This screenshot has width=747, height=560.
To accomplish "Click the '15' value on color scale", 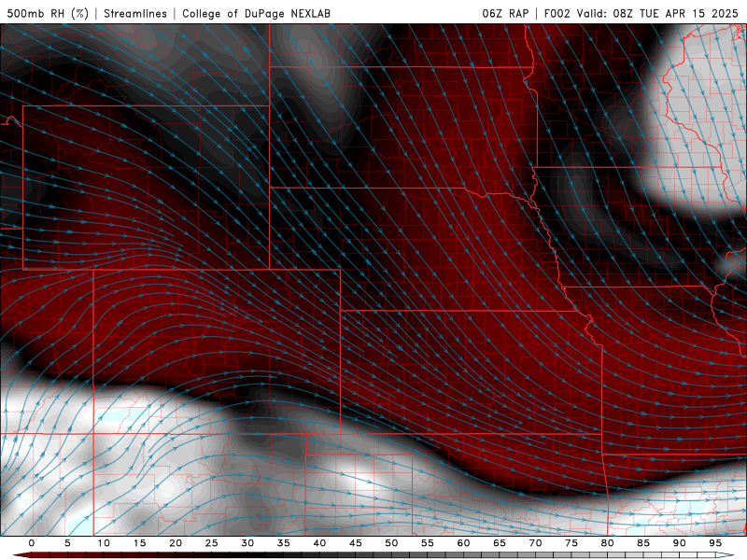I will (139, 543).
